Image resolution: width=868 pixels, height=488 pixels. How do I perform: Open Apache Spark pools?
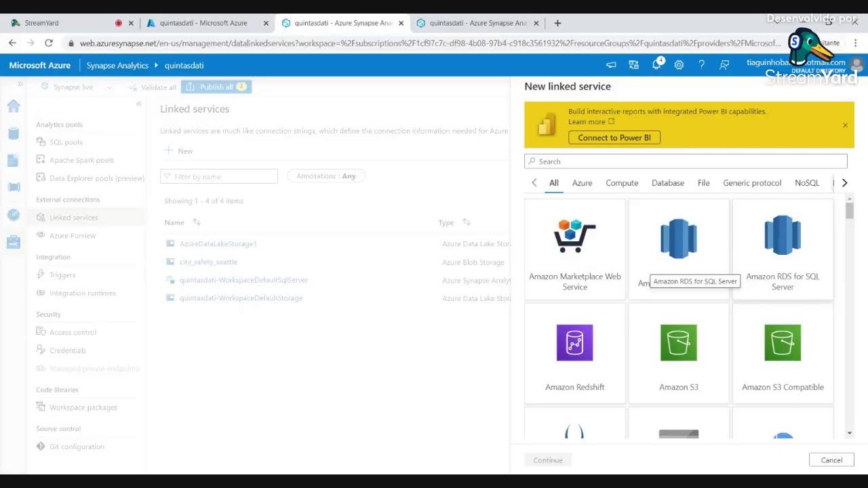pos(81,161)
